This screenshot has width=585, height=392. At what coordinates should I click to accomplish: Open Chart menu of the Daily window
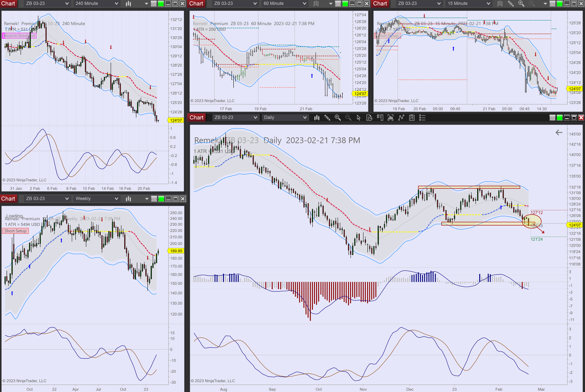[x=196, y=117]
